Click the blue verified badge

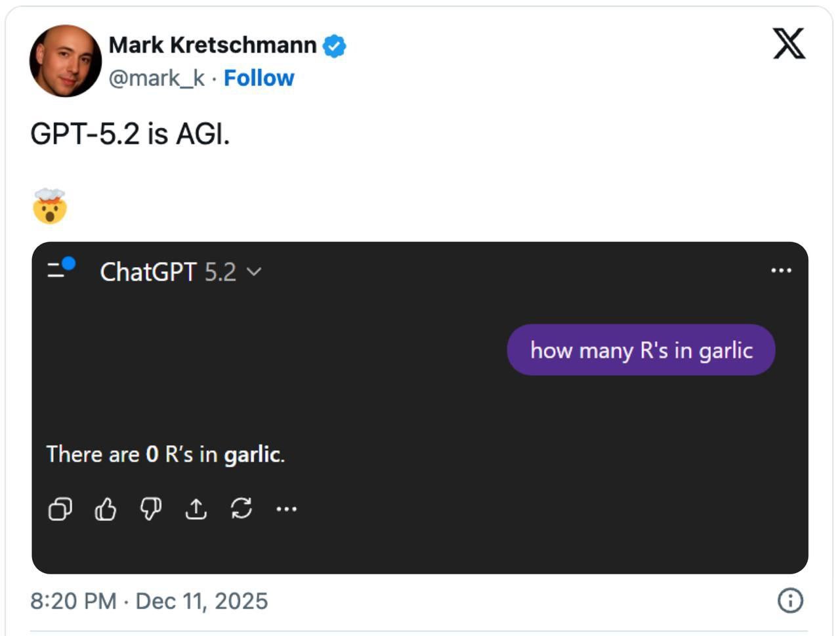pos(335,46)
